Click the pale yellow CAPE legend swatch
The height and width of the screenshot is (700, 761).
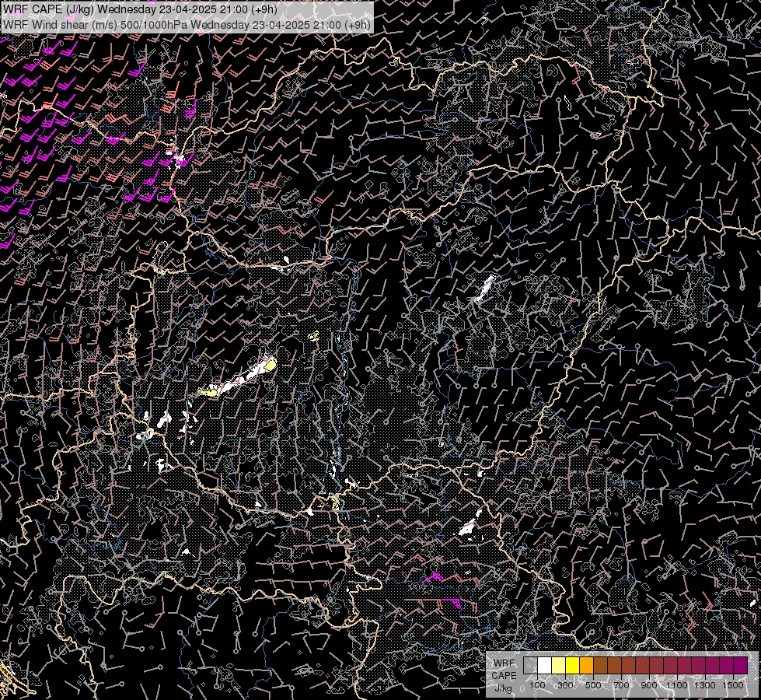[559, 665]
